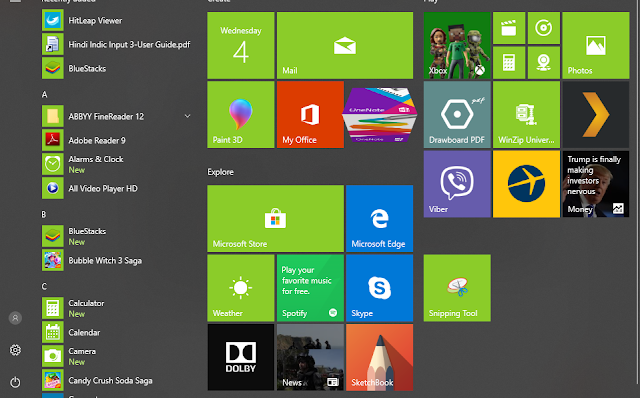This screenshot has width=640, height=398.
Task: Open the Calculator app in list
Action: click(x=116, y=308)
